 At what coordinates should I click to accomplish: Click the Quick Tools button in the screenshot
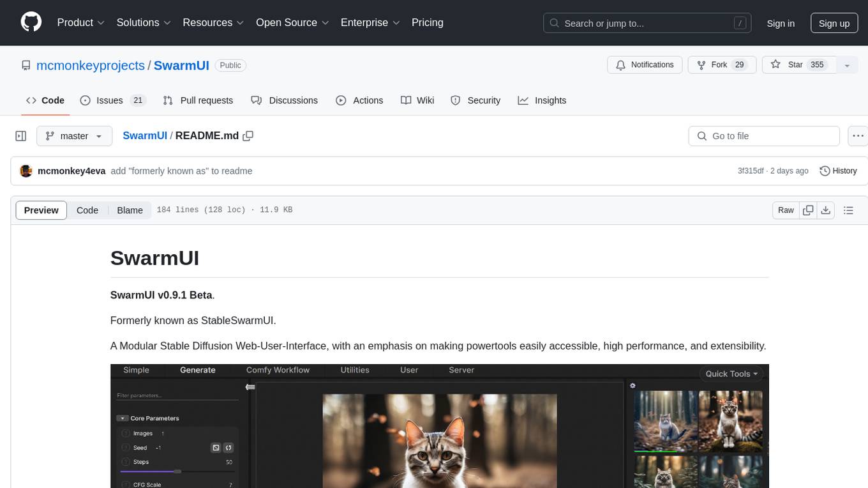[731, 374]
